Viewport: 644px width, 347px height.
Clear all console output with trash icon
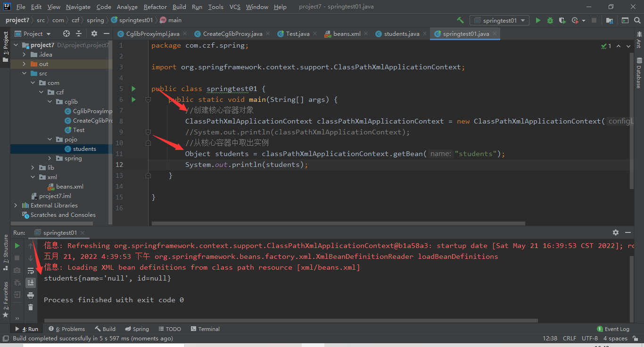click(31, 307)
